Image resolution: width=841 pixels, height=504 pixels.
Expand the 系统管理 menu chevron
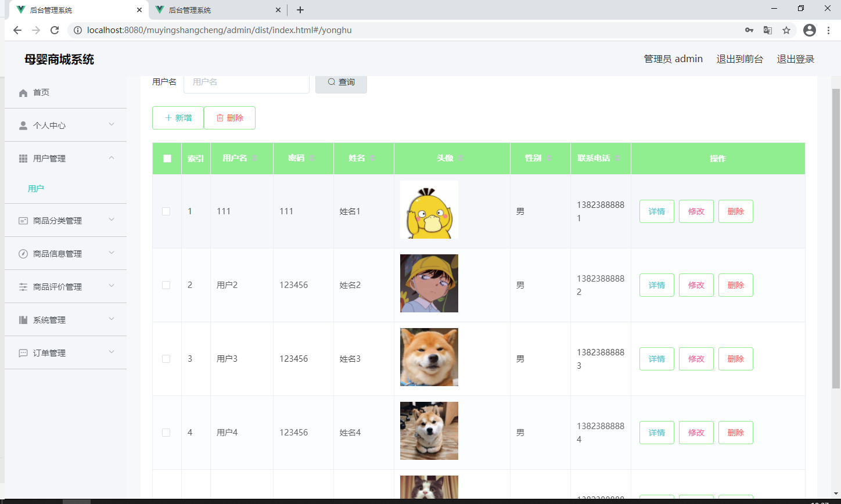coord(112,319)
